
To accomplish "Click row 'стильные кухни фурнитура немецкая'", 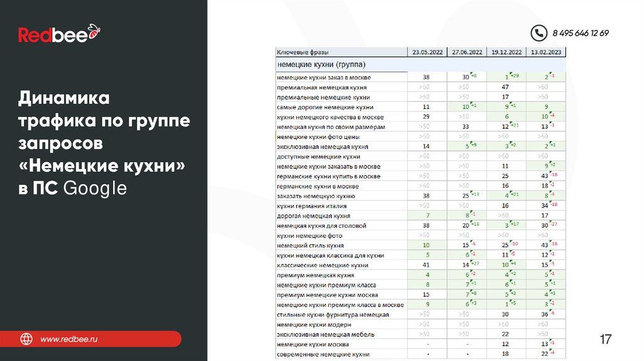I will (421, 314).
